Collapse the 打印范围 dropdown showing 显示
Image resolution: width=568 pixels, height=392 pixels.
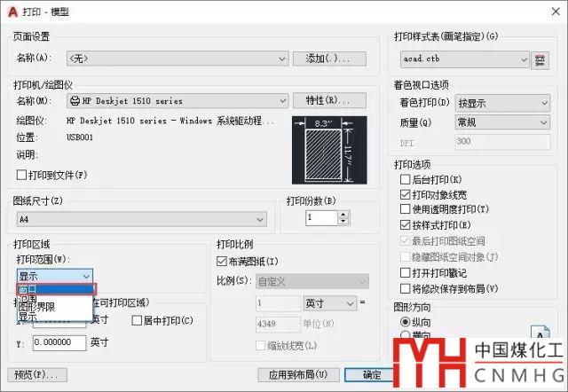coord(55,276)
